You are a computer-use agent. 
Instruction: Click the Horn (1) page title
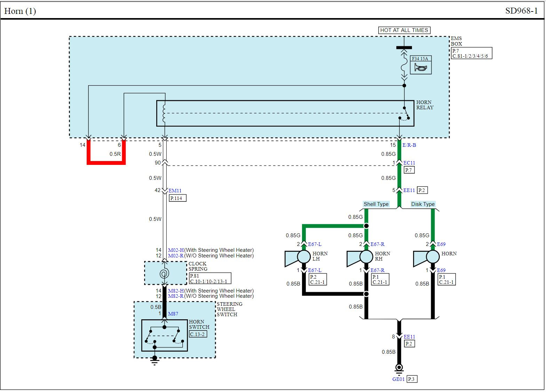tap(20, 11)
